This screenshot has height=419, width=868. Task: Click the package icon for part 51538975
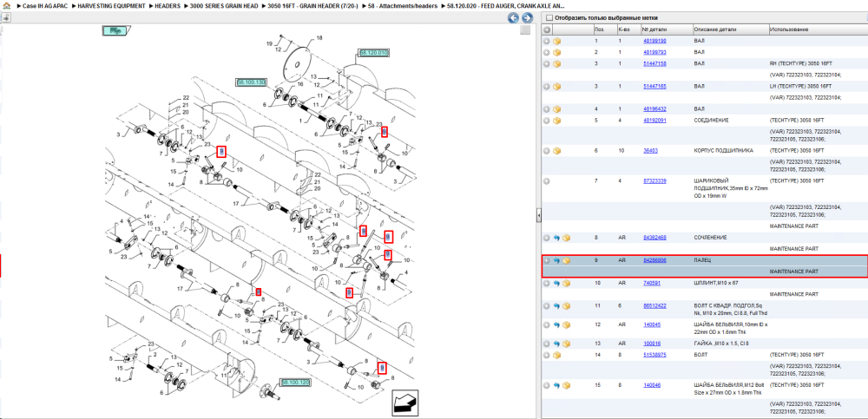[557, 355]
